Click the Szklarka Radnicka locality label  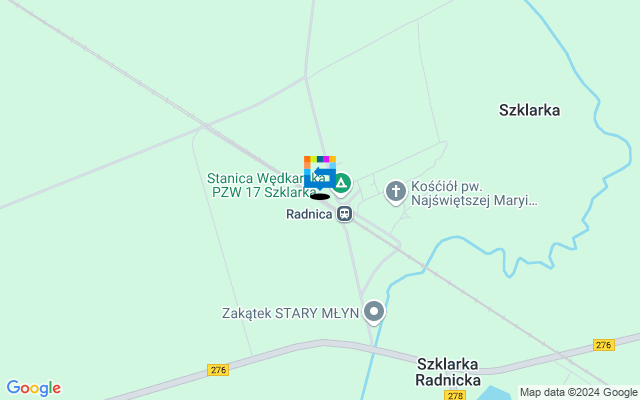pos(448,372)
